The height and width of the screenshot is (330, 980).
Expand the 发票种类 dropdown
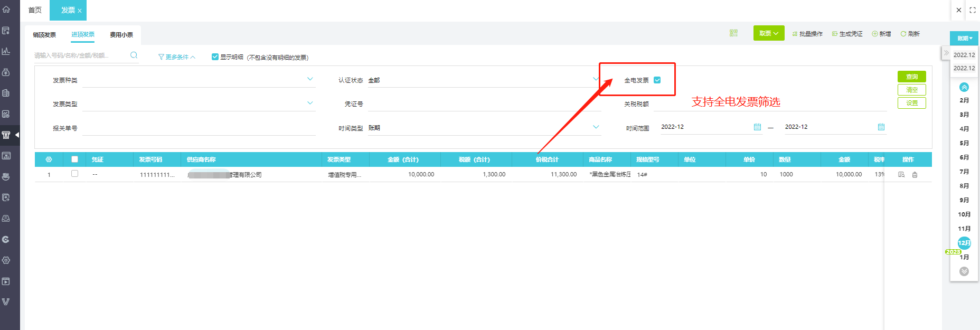click(x=309, y=79)
